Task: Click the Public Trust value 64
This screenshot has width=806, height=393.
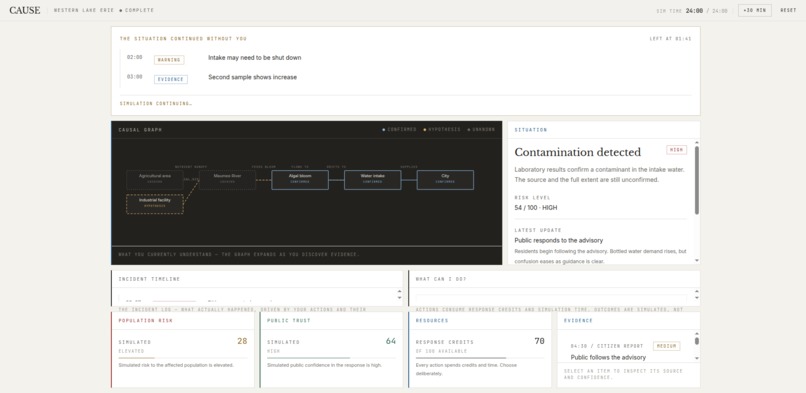Action: (391, 341)
